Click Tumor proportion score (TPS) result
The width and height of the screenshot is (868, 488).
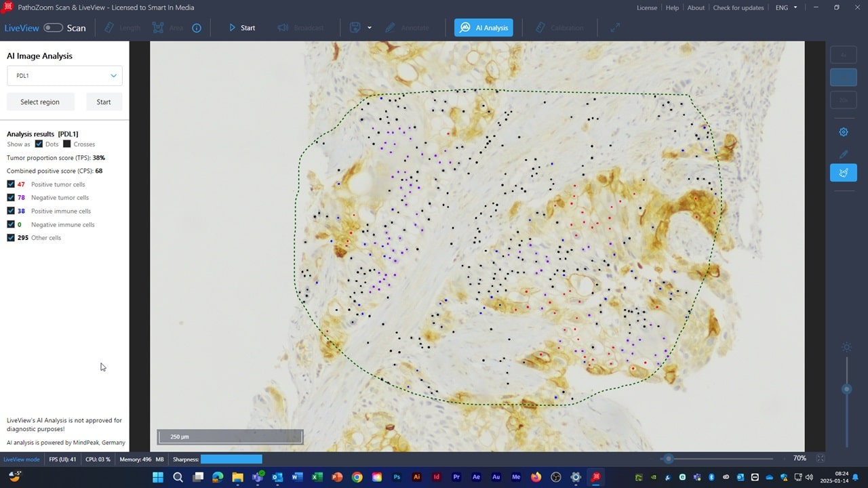(x=56, y=157)
